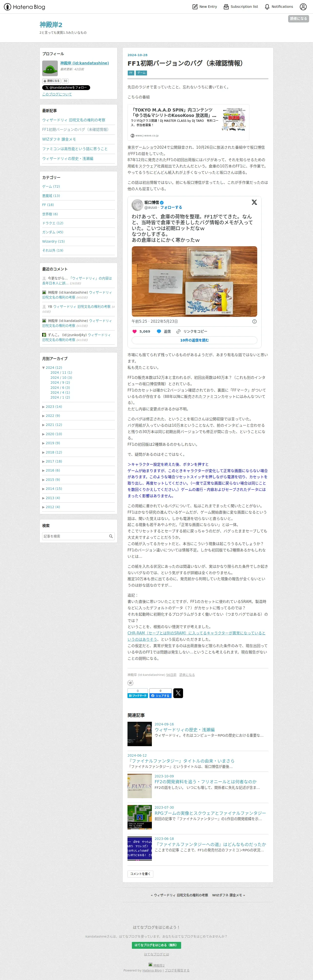Click the コメントを書く button
This screenshot has height=980, width=313.
141,874
